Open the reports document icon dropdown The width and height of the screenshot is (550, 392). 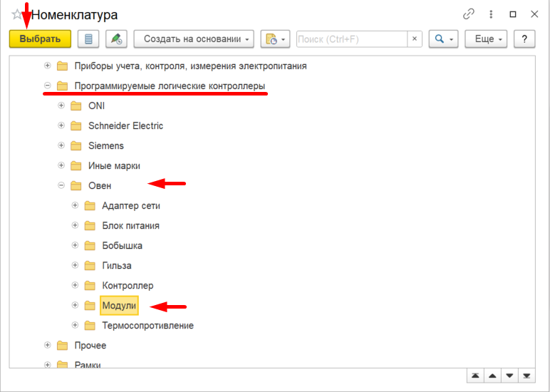pos(275,39)
